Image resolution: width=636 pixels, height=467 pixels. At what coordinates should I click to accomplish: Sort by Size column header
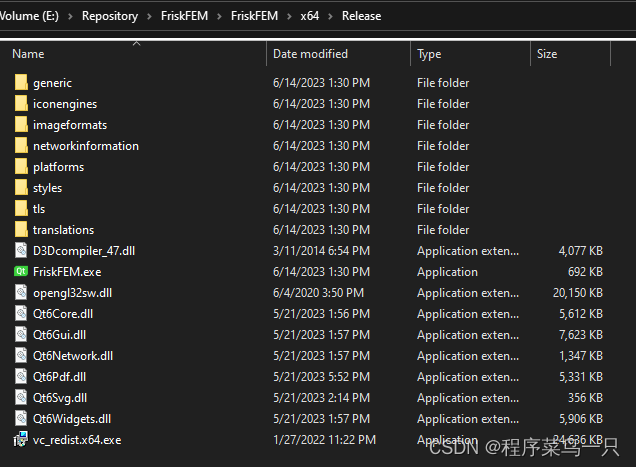tap(547, 54)
